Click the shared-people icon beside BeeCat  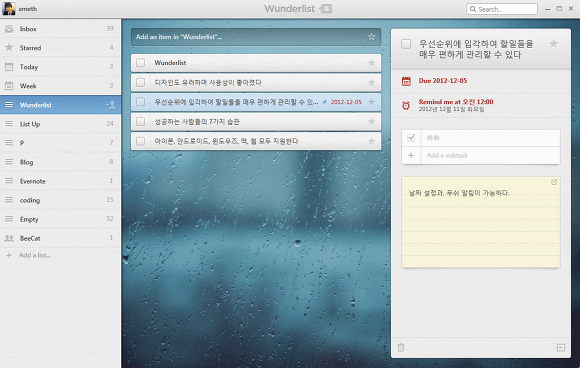(x=9, y=238)
